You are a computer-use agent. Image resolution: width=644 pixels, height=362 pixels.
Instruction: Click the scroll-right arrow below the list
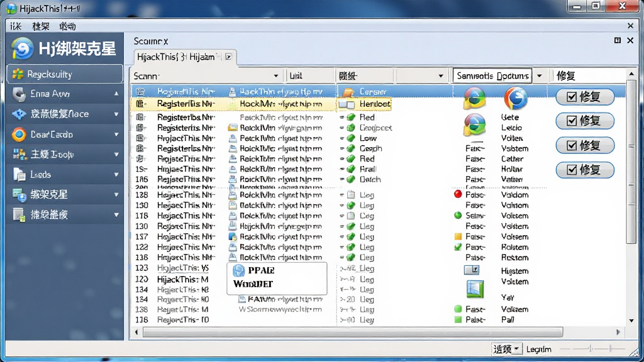pos(618,332)
